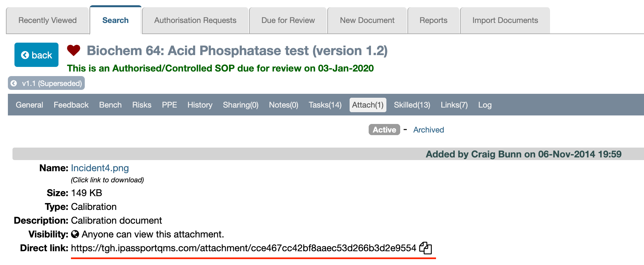Open the Reports tab
Screen dimensions: 644x265
(433, 20)
